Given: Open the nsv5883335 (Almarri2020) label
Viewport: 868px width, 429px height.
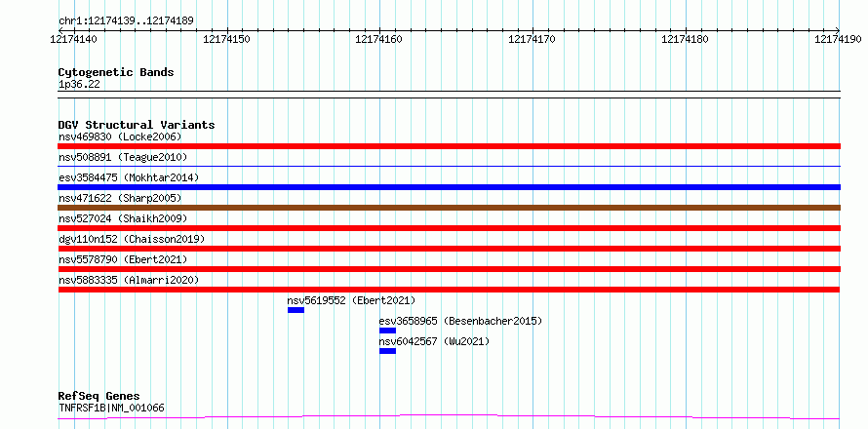Looking at the screenshot, I should [x=129, y=280].
